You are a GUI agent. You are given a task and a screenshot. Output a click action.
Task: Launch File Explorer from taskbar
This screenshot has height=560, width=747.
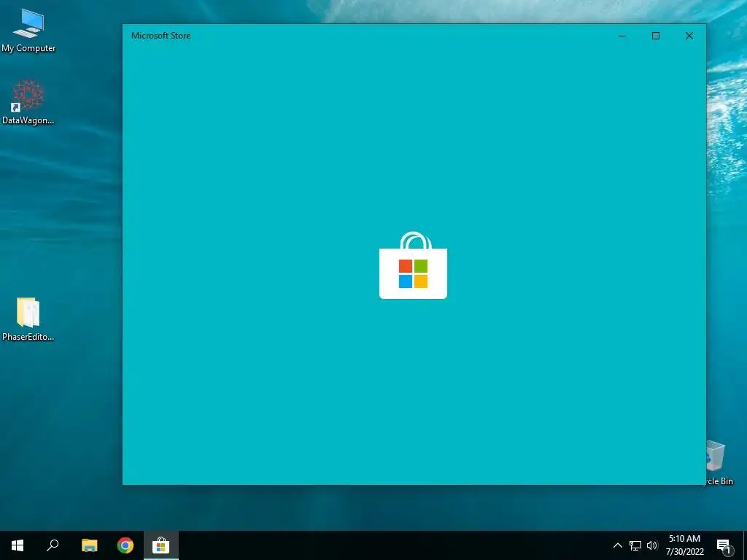pyautogui.click(x=90, y=545)
